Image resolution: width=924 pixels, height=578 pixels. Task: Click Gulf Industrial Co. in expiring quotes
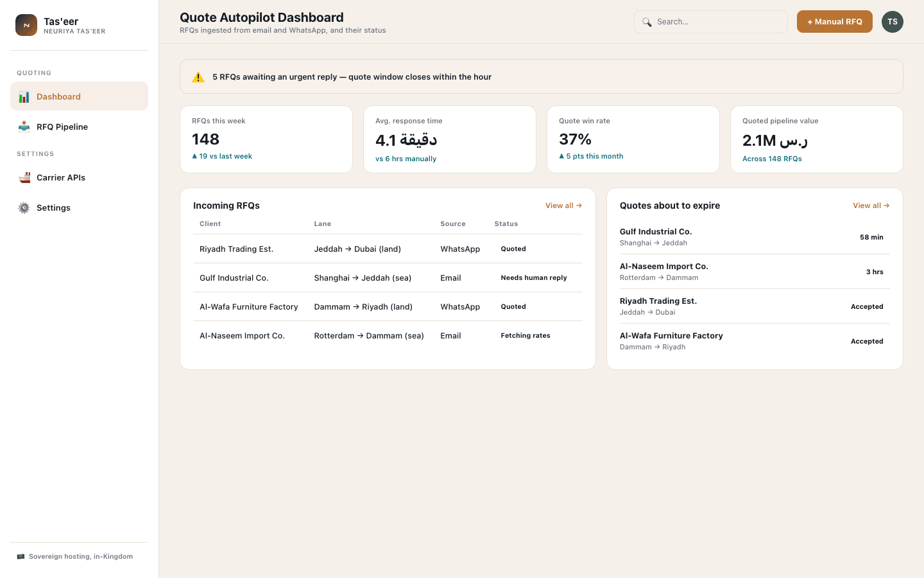tap(656, 232)
